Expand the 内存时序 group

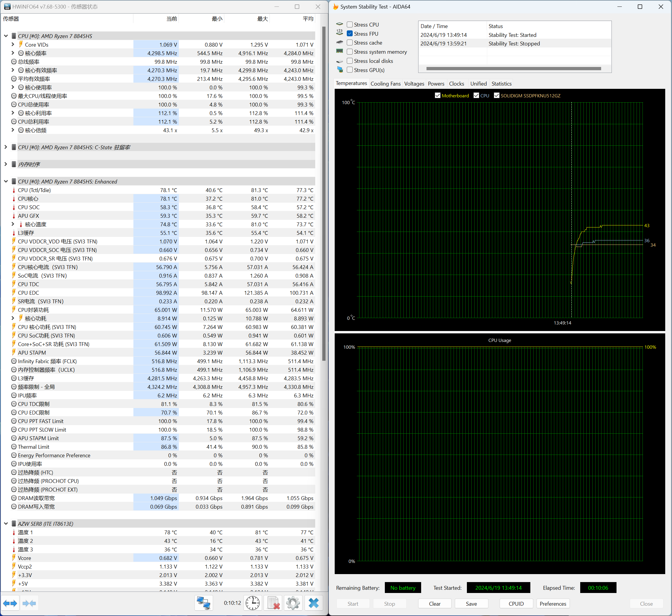6,164
